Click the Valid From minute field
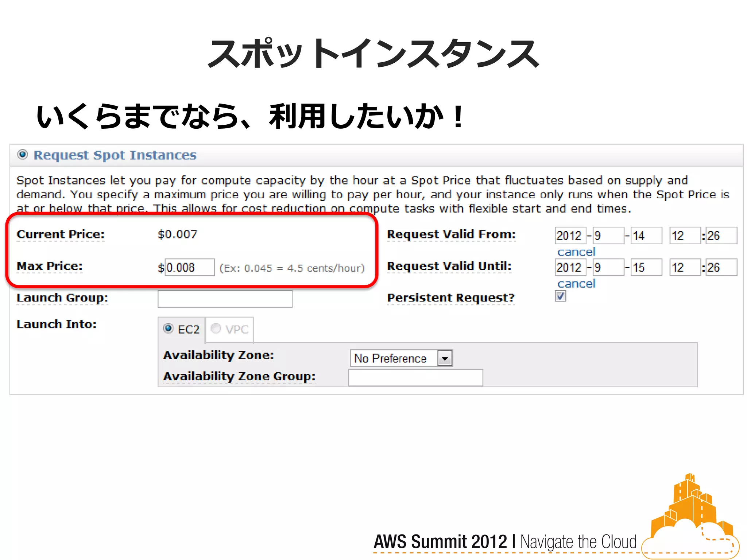 tap(721, 236)
